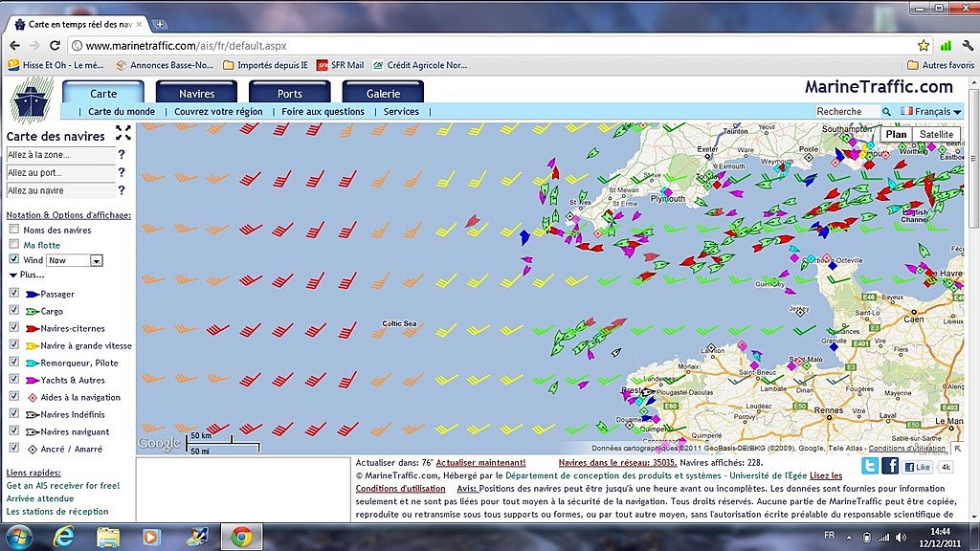Click the 'Allez au navire' input
The height and width of the screenshot is (551, 980).
[60, 190]
